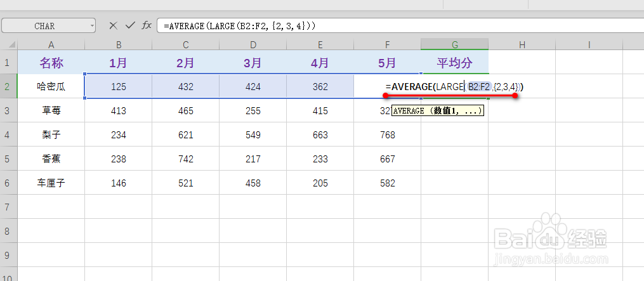The height and width of the screenshot is (281, 644).
Task: Click cell with value 217
Action: click(253, 159)
